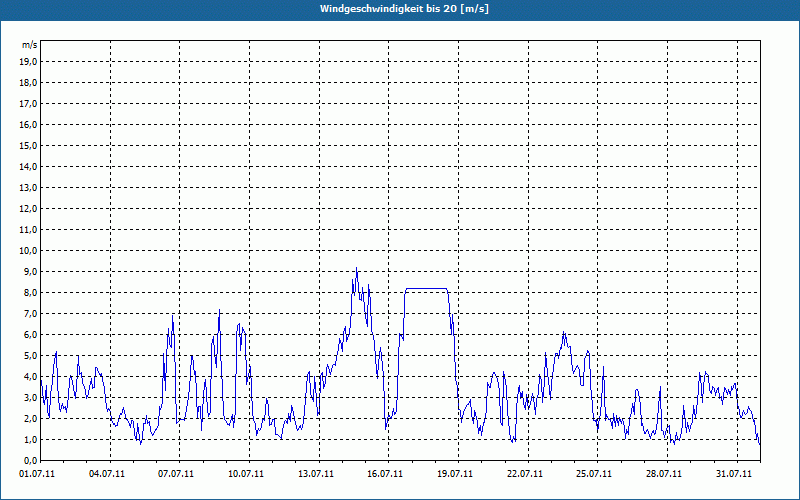
Task: Click the y-axis value 16,0
Action: pos(28,124)
